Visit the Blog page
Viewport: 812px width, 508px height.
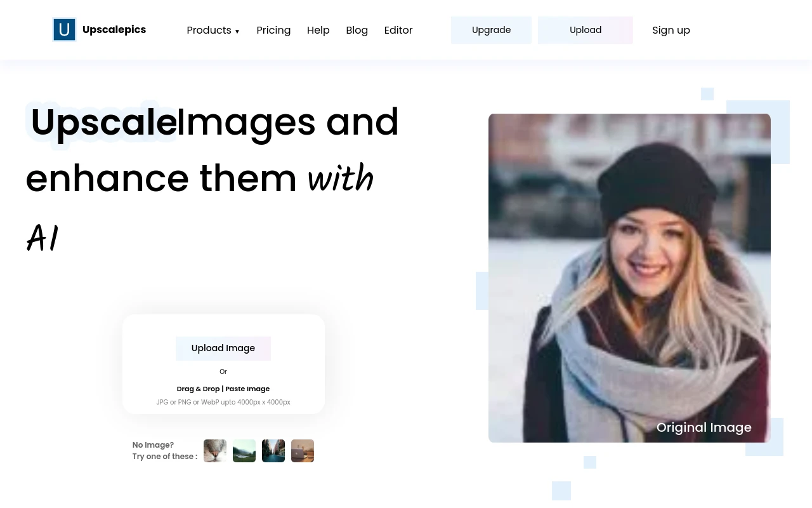pos(357,30)
